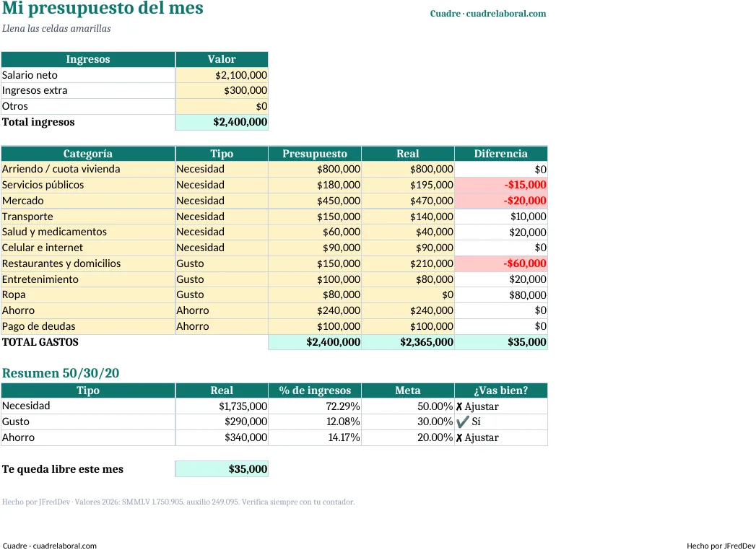
Task: Select the "% de ingresos" column header
Action: point(315,390)
